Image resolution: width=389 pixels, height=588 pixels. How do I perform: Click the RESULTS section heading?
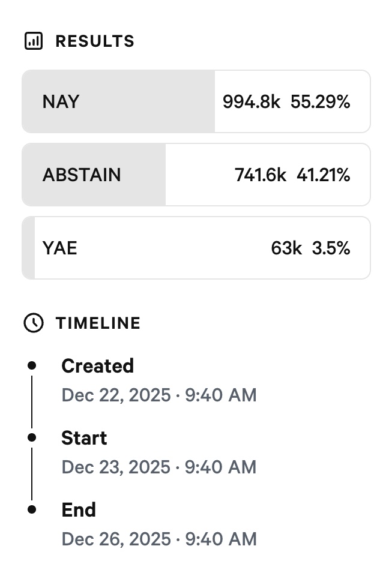click(95, 41)
